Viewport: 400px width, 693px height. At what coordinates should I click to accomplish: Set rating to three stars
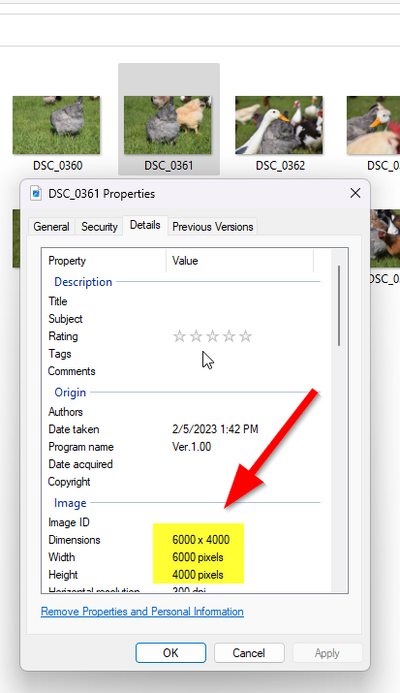click(x=212, y=336)
